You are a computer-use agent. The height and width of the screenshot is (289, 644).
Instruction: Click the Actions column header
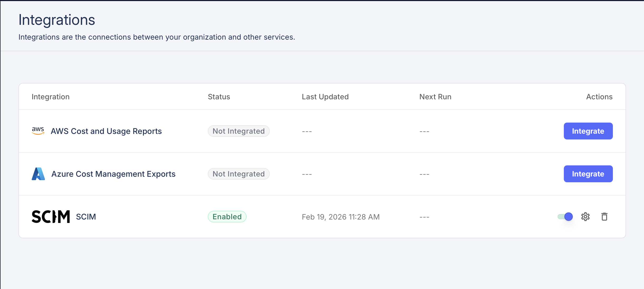click(599, 97)
